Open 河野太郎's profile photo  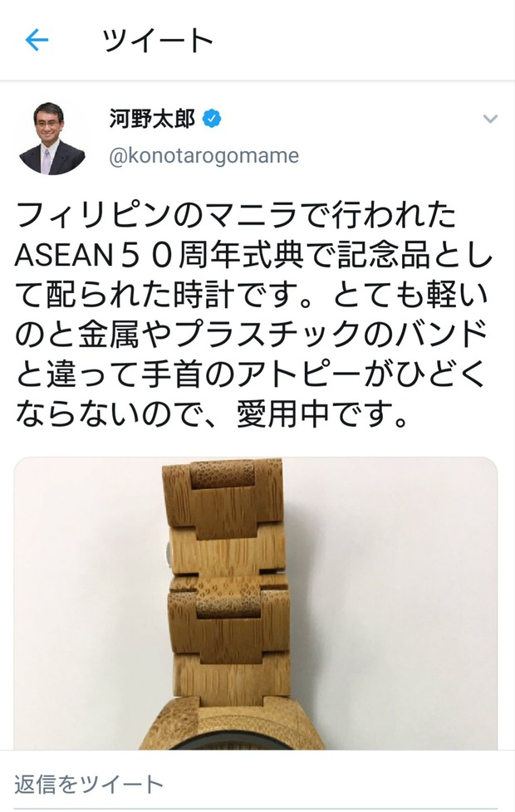pos(52,139)
